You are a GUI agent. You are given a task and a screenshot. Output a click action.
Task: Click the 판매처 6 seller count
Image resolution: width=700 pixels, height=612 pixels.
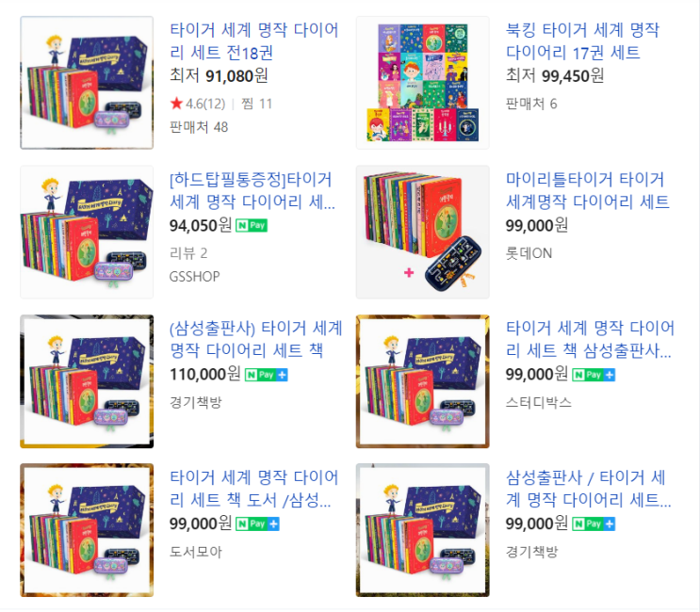coord(531,104)
